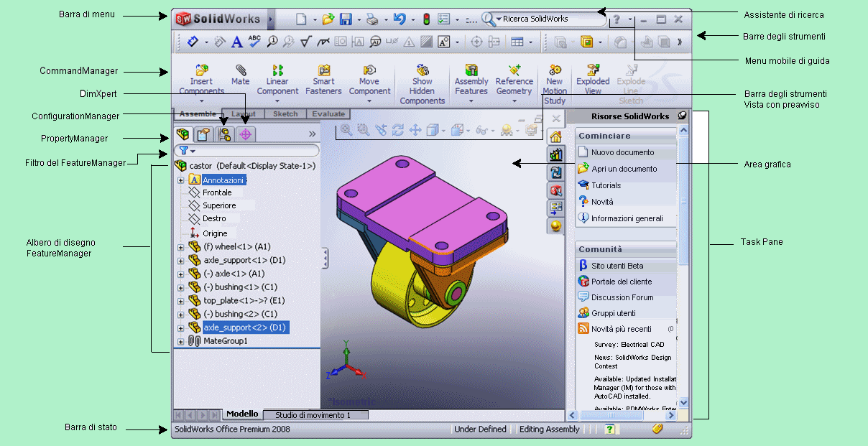Click the Surface Finish checkmark icon
Screen dimensions: 868x446
pyautogui.click(x=306, y=42)
